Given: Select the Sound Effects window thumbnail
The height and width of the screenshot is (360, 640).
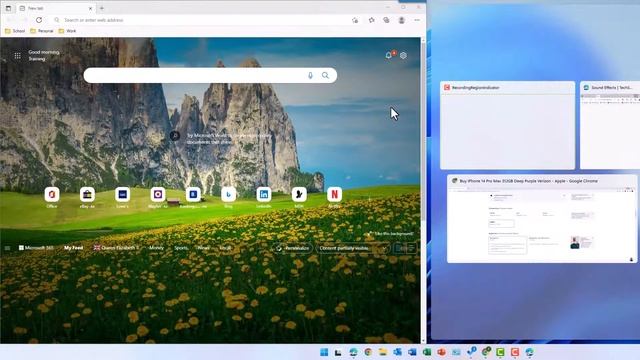Looking at the screenshot, I should click(610, 125).
